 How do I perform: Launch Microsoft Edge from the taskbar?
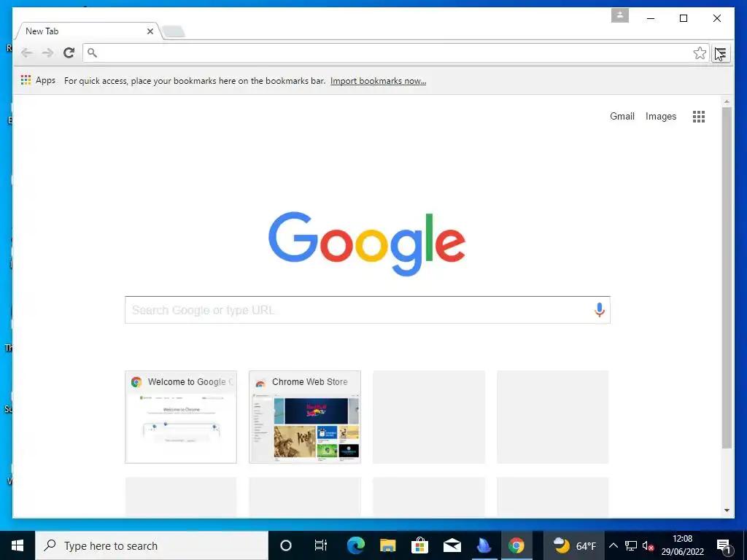[x=355, y=545]
